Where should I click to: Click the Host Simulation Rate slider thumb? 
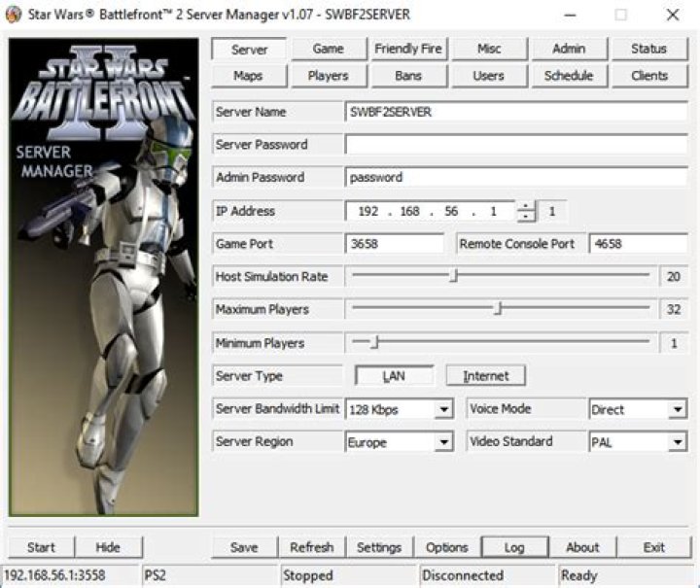[x=454, y=276]
